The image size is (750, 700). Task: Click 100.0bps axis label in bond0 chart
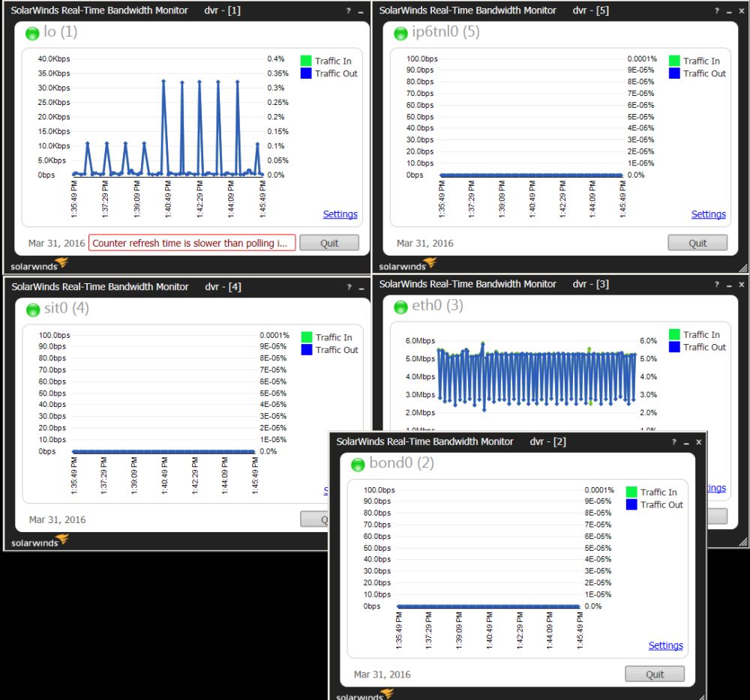pos(379,489)
